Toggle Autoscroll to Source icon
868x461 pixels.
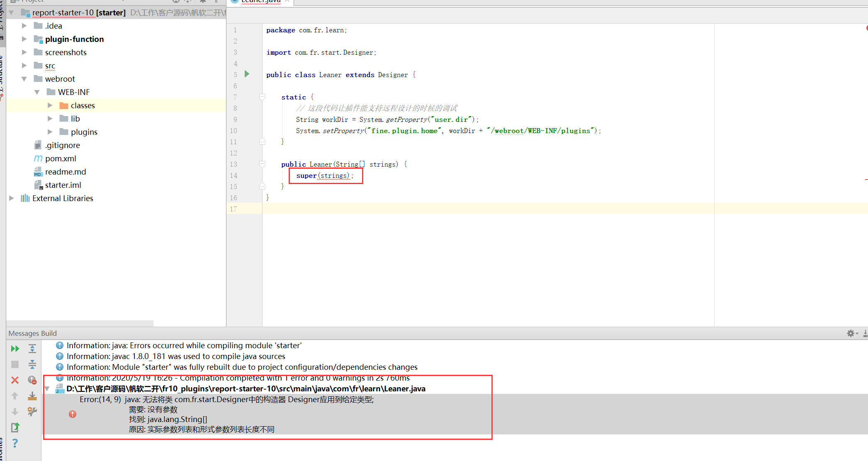tap(32, 396)
